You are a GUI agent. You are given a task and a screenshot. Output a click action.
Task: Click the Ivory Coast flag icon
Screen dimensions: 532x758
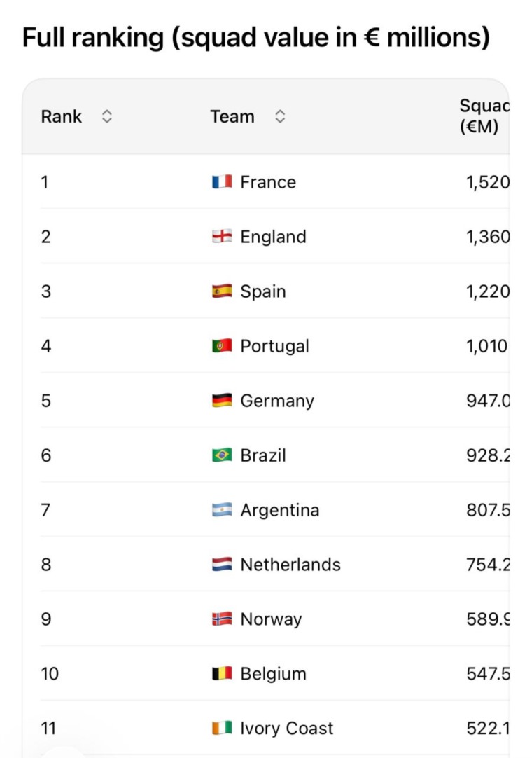point(222,728)
